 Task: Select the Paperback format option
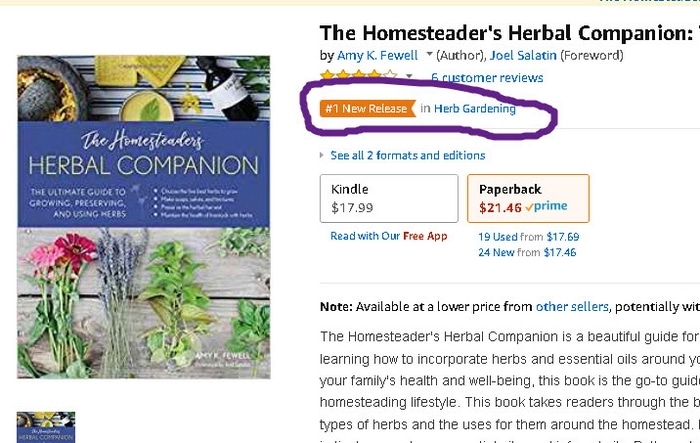pyautogui.click(x=527, y=198)
